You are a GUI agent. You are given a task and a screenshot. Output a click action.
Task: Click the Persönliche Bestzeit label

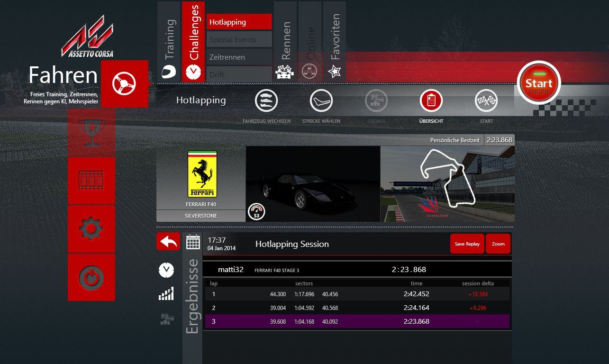pos(455,140)
